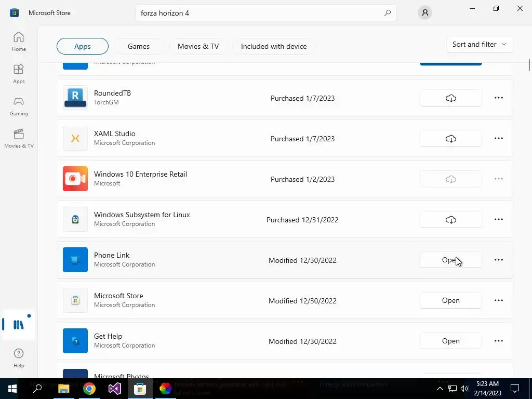Viewport: 532px width, 399px height.
Task: Open File Explorer from taskbar
Action: coord(63,389)
